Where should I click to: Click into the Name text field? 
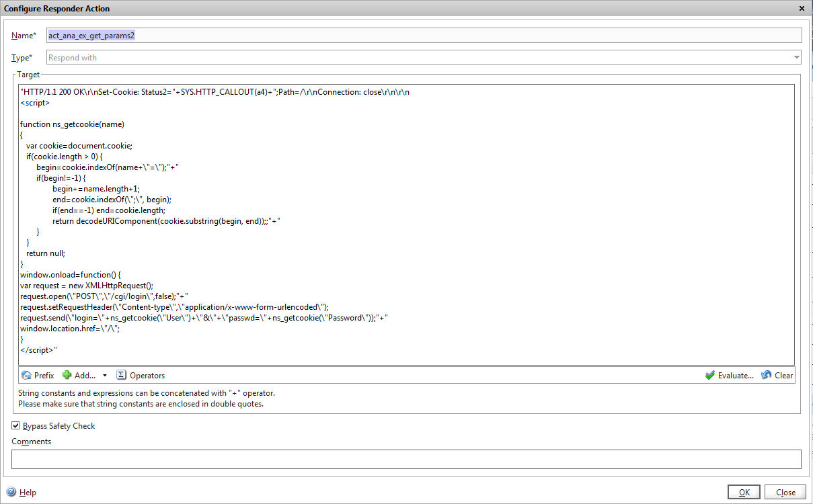(x=424, y=36)
